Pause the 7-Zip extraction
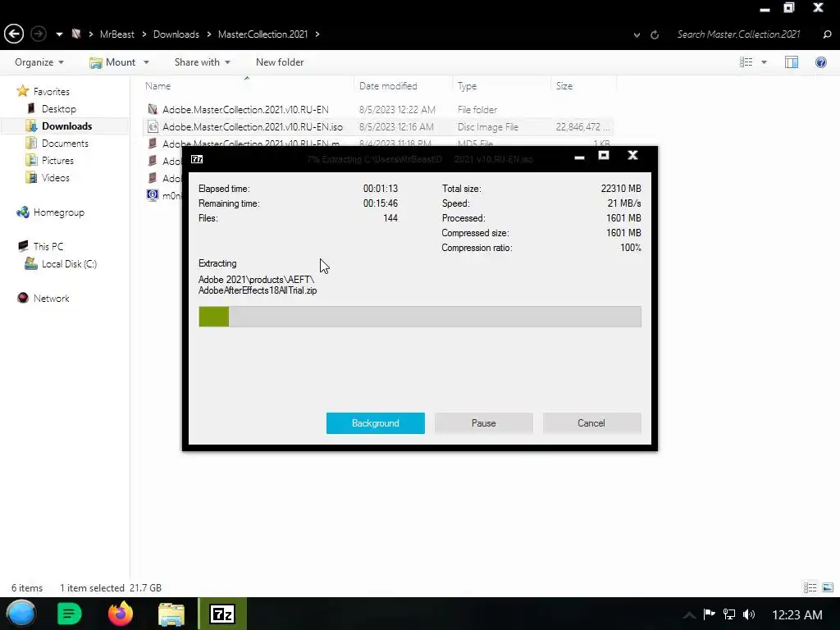The width and height of the screenshot is (840, 630). point(484,423)
